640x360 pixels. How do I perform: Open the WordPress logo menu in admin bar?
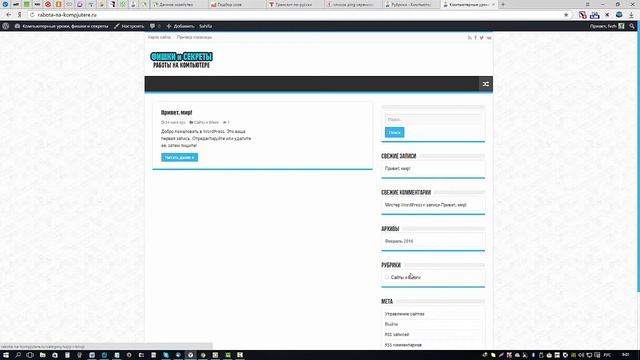(6, 26)
